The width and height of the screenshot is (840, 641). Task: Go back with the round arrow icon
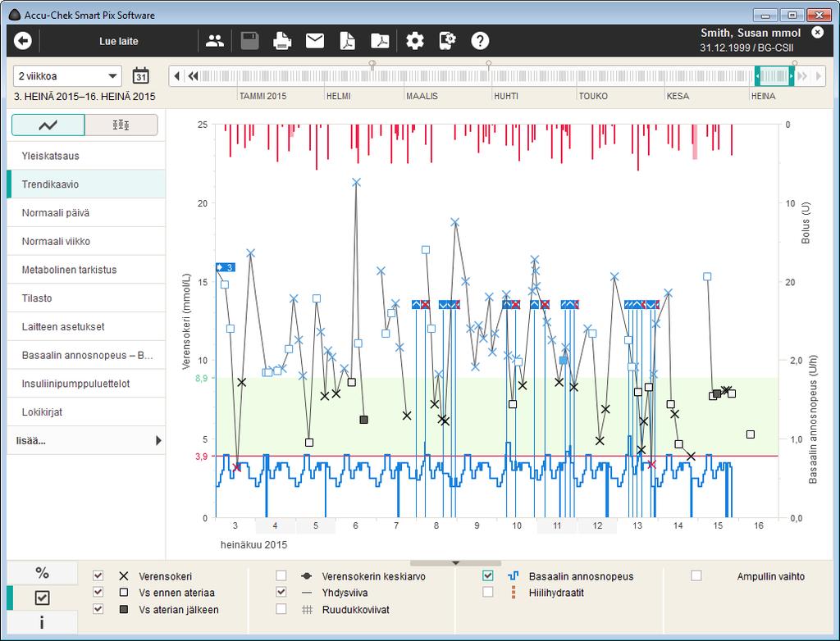23,41
